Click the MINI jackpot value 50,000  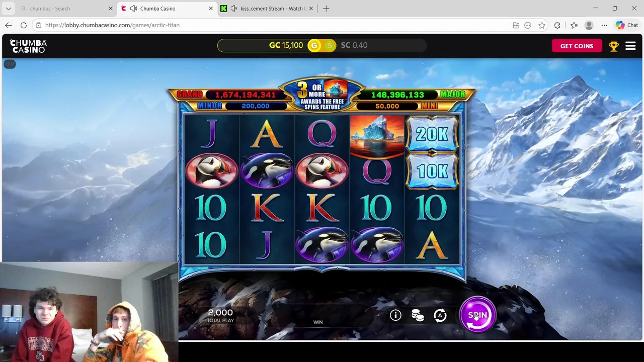point(387,106)
